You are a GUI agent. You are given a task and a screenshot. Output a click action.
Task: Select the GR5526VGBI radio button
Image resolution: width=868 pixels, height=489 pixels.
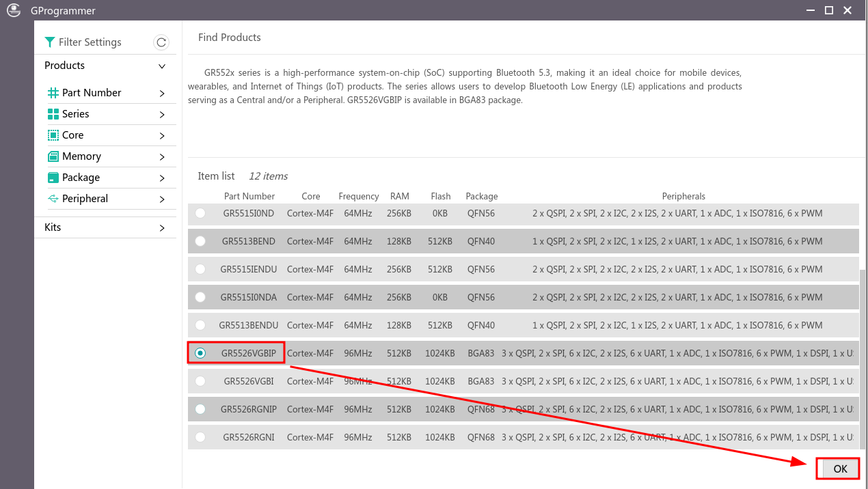pyautogui.click(x=200, y=381)
